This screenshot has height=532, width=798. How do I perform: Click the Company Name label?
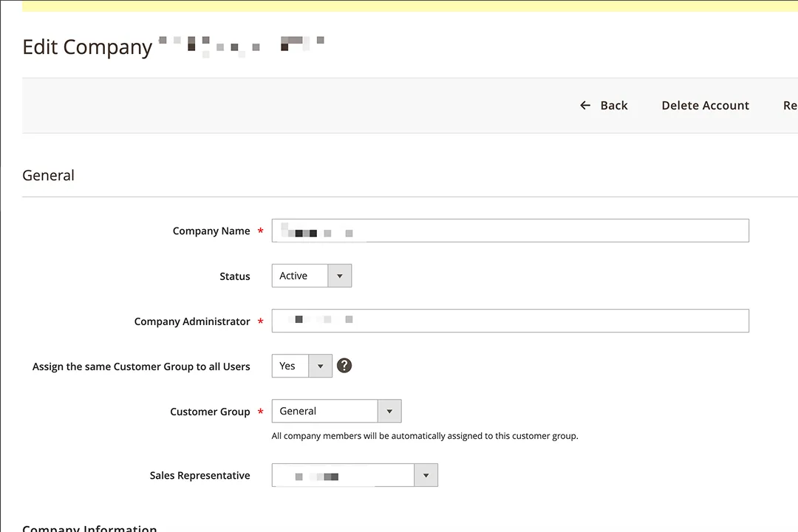211,231
